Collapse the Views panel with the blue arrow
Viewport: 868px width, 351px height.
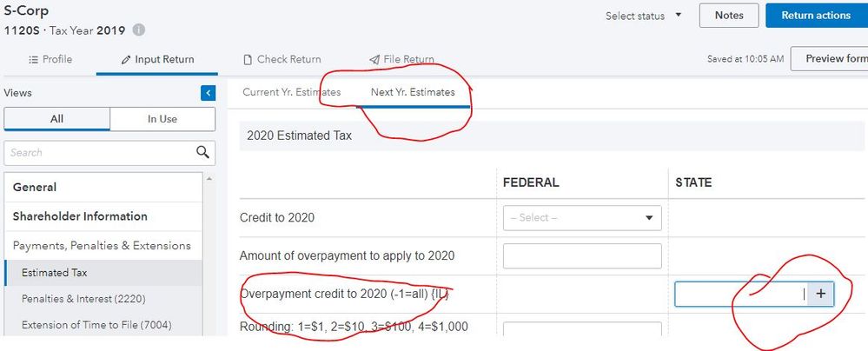(208, 93)
